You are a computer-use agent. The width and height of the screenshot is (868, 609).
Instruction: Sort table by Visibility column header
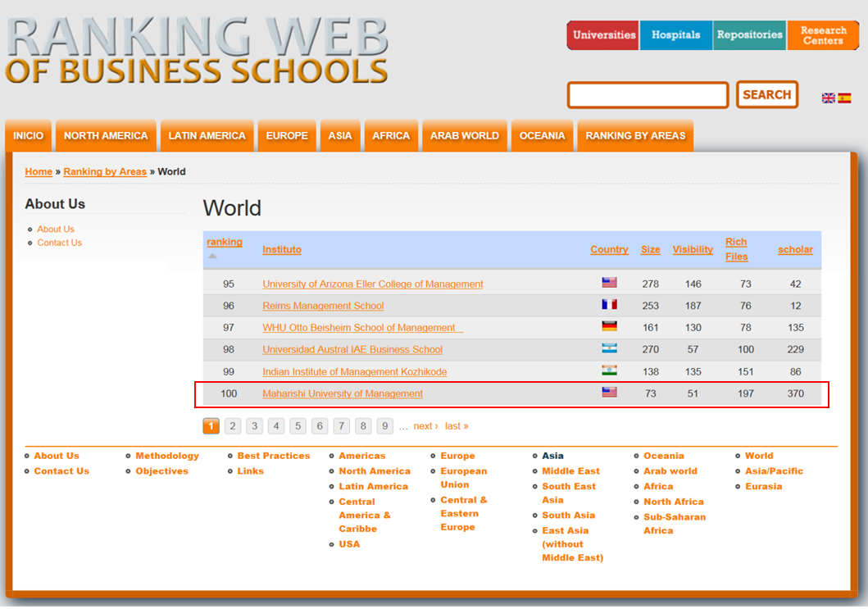693,250
